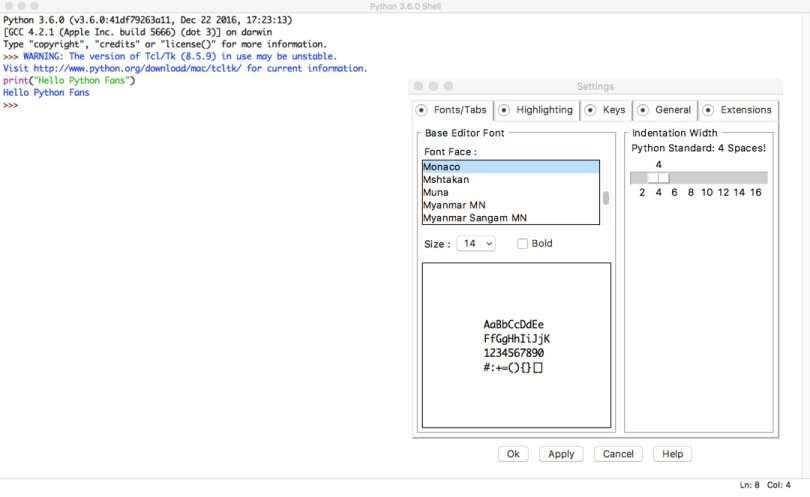The height and width of the screenshot is (497, 810).
Task: Click the Settings window title bar
Action: coord(595,86)
